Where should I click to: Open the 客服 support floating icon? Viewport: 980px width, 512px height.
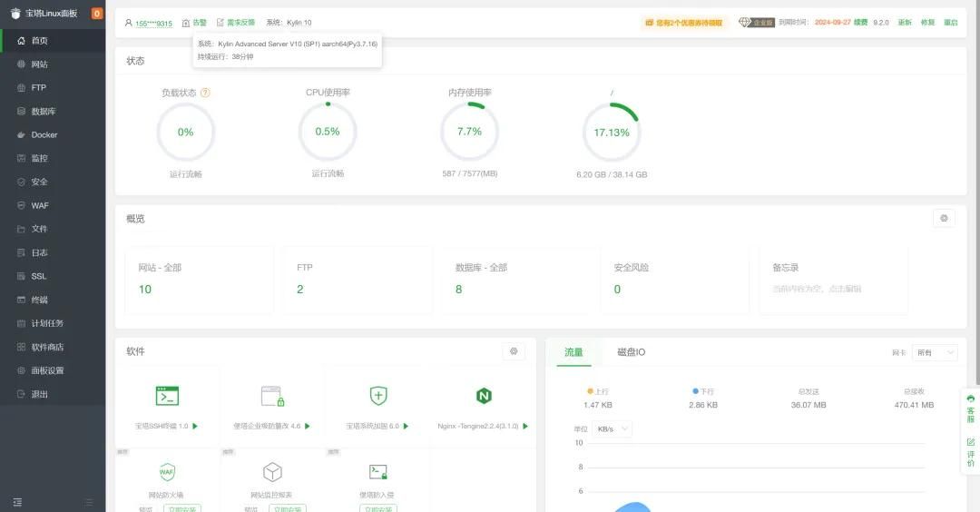pos(970,409)
